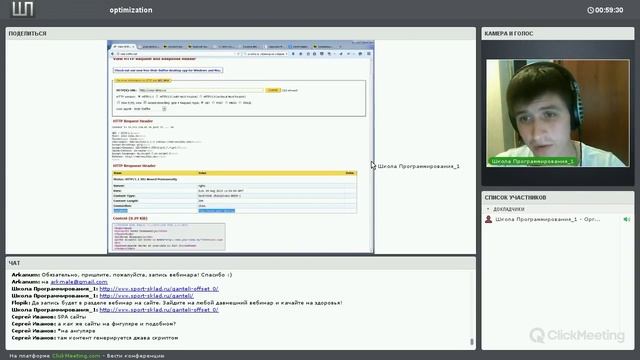Click the ПОДЕЛИТЬСЯ panel header

[241, 33]
